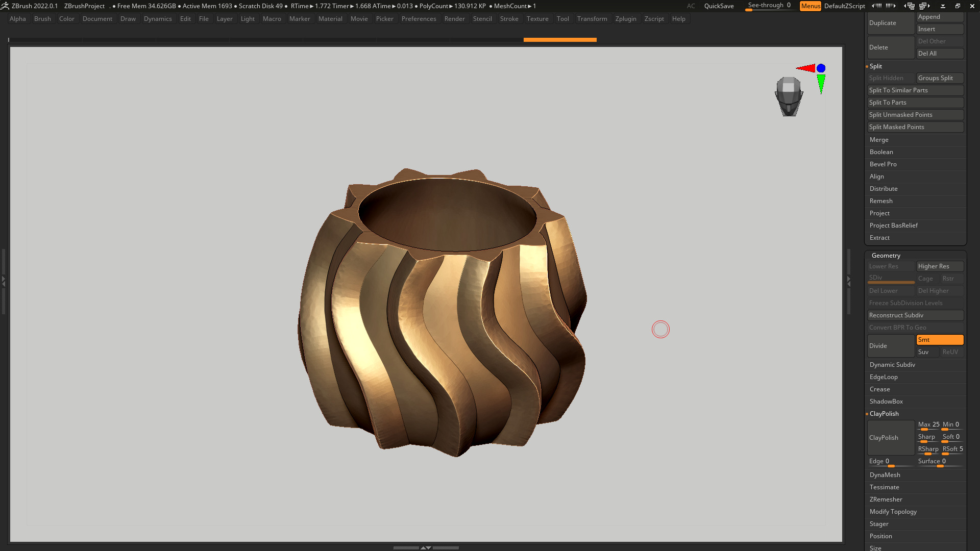Click the previous UI colors arrow icon

876,6
